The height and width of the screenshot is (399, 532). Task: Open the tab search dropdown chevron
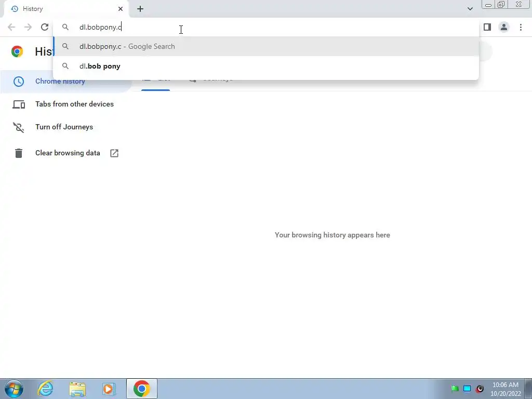pyautogui.click(x=470, y=9)
